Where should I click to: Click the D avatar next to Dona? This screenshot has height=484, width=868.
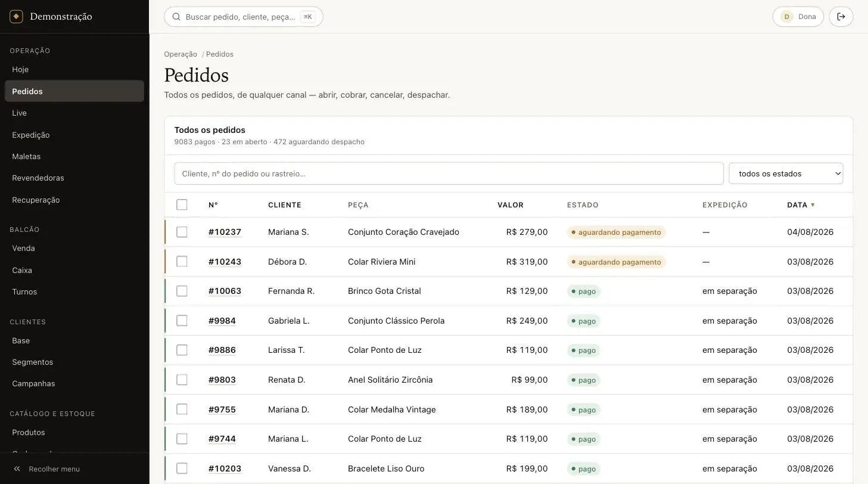click(x=787, y=17)
